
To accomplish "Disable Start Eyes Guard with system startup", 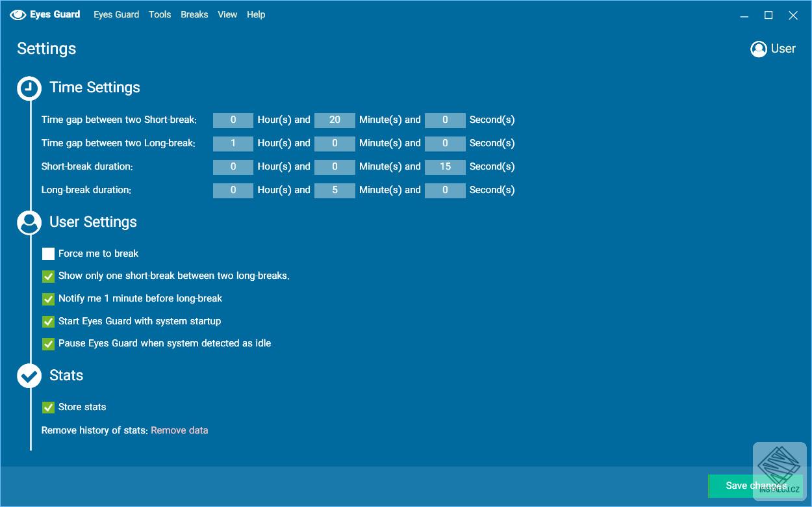I will point(48,322).
